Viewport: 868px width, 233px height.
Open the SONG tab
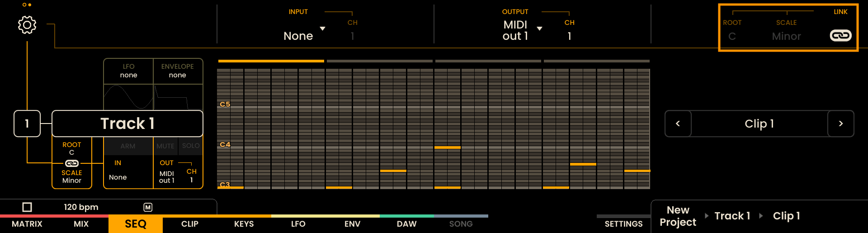click(x=461, y=224)
